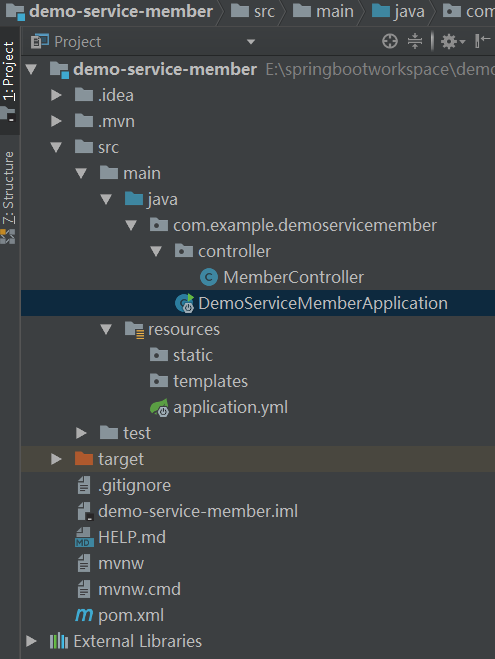Image resolution: width=495 pixels, height=659 pixels.
Task: Select the com.example.demoservicemember package name
Action: (305, 226)
